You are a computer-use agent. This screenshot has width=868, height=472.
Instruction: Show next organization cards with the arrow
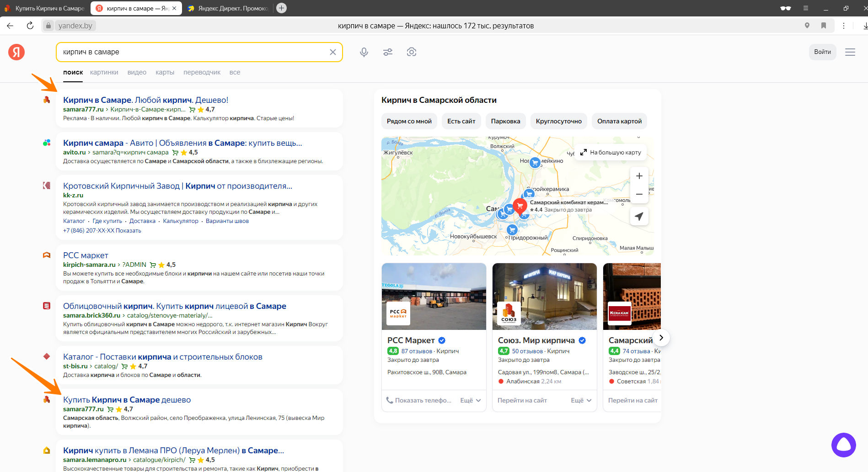tap(661, 338)
